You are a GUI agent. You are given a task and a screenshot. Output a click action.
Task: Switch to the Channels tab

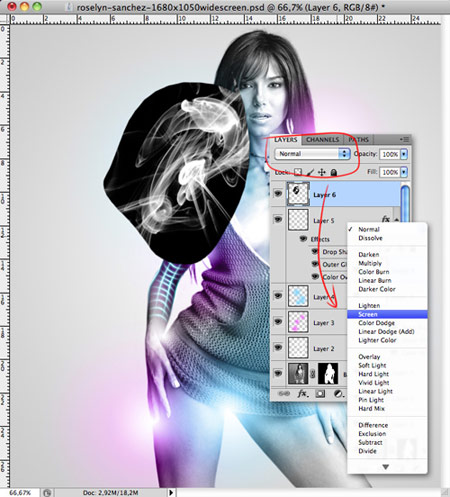click(322, 140)
